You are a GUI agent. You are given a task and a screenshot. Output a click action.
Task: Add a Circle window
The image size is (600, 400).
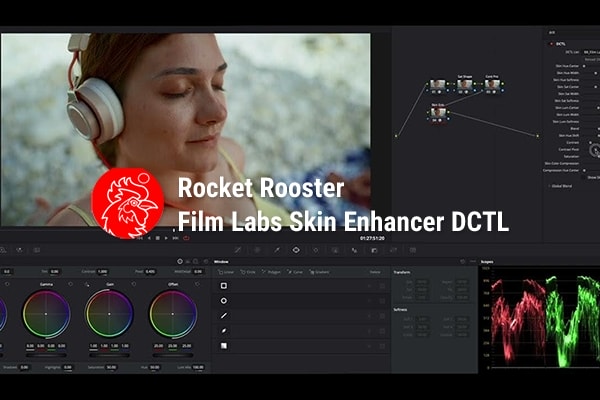point(248,272)
